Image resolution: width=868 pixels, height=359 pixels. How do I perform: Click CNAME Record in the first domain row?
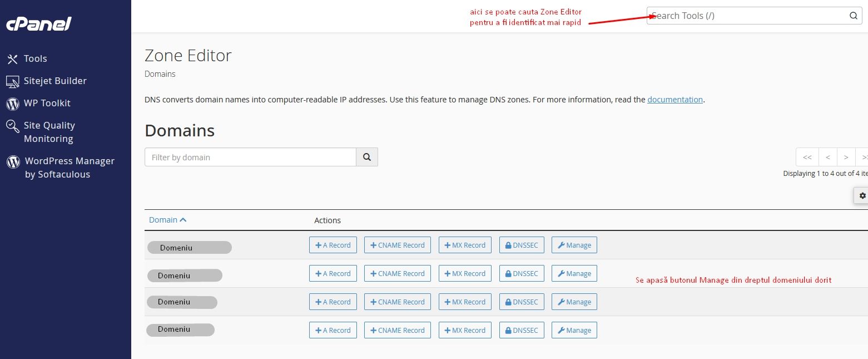398,245
